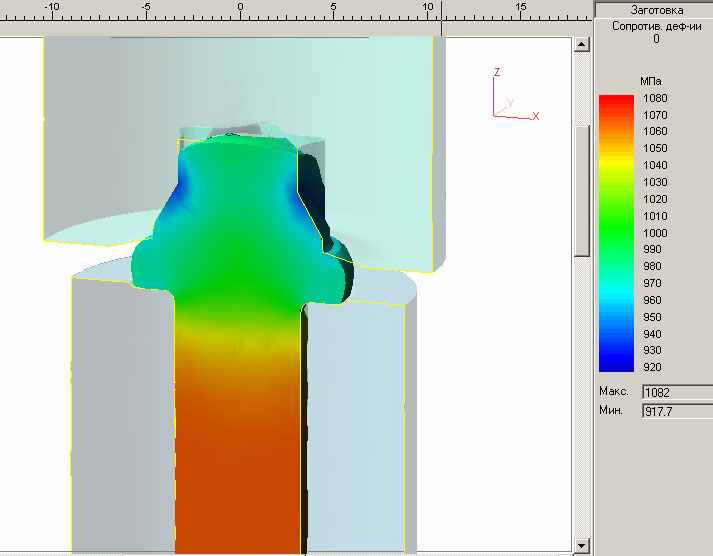Click the XYZ coordinate axes indicator
713x556 pixels.
(x=515, y=94)
